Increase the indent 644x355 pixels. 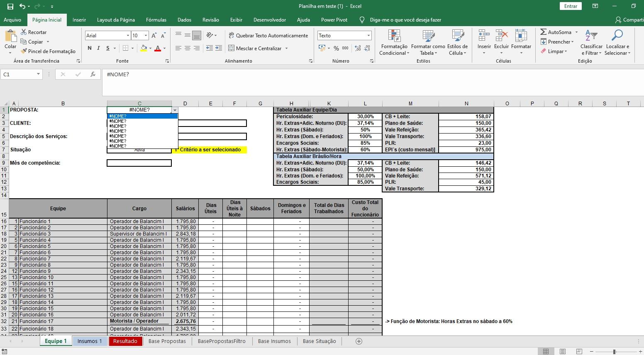pyautogui.click(x=219, y=48)
